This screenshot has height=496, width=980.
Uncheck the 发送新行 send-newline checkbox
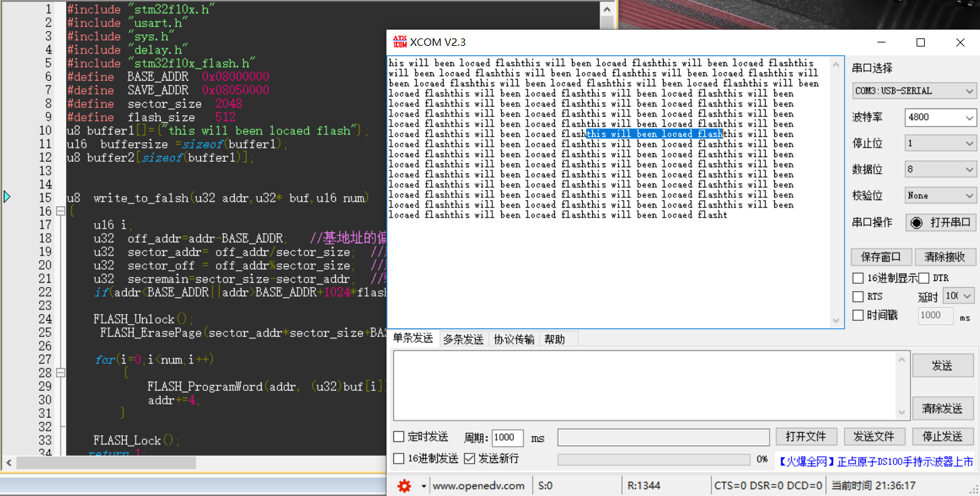point(469,459)
